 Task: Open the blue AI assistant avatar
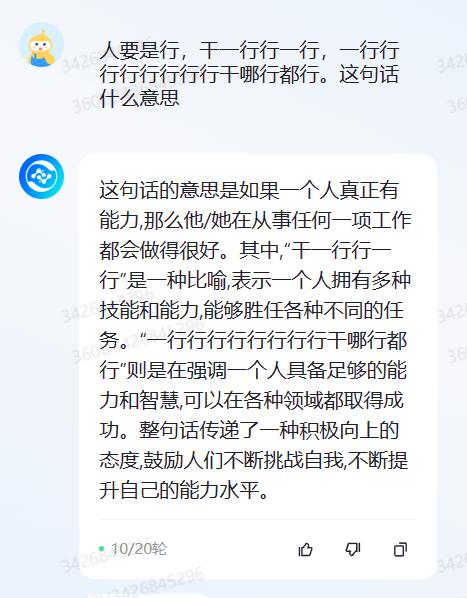(42, 176)
